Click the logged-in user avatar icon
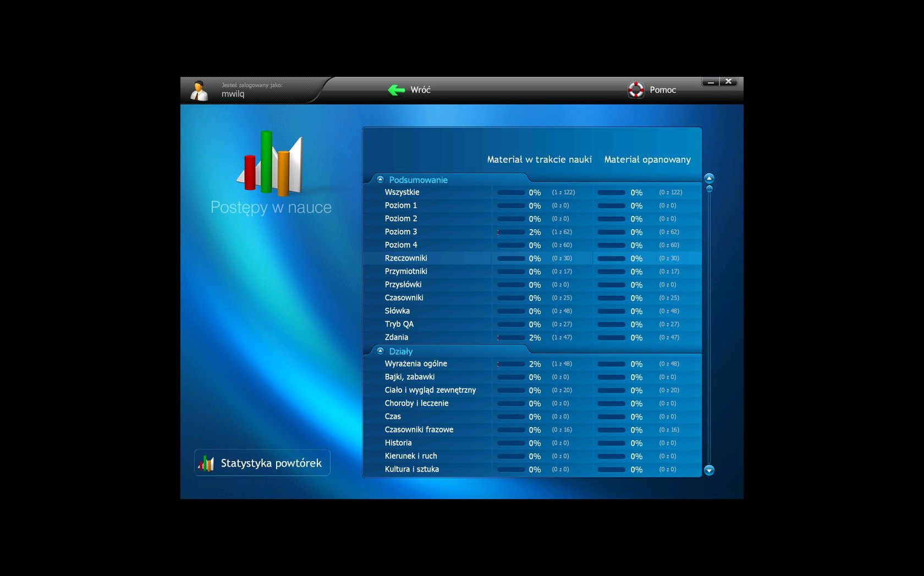 coord(199,91)
